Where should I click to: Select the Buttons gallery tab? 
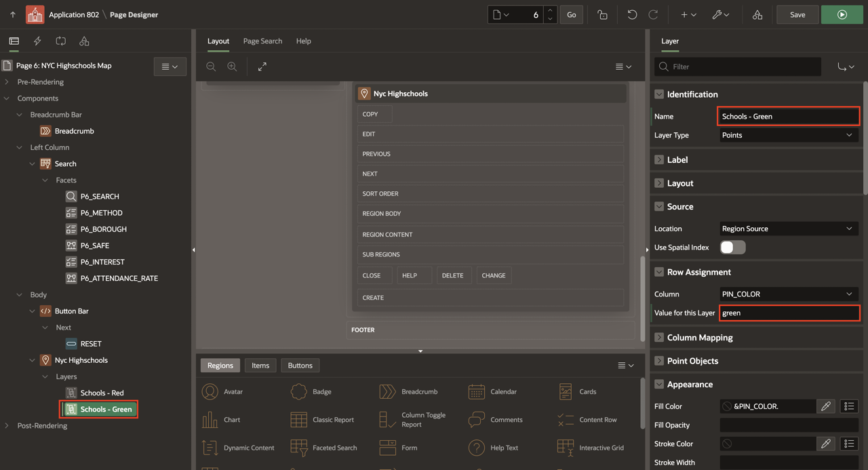tap(300, 366)
